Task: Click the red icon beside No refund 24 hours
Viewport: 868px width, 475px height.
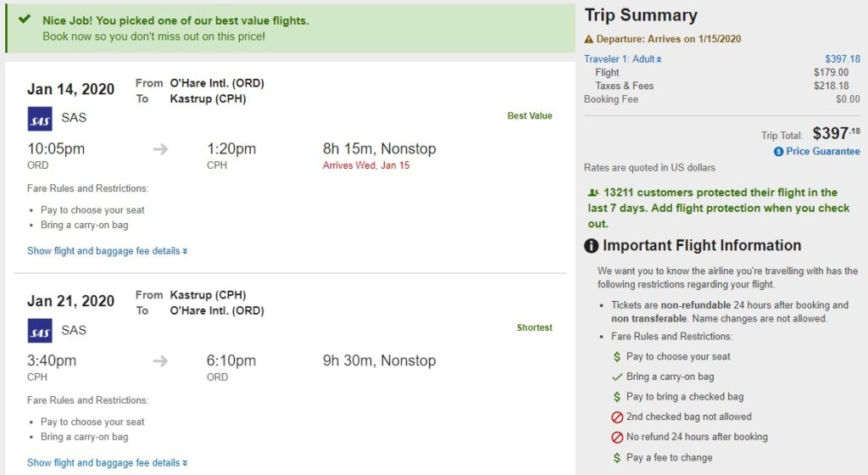Action: click(x=617, y=438)
